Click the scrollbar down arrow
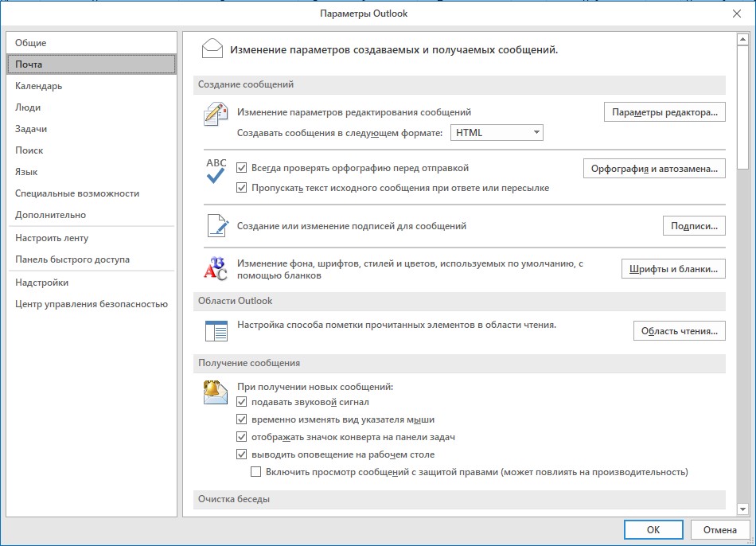Viewport: 756px width, 546px height. [742, 509]
